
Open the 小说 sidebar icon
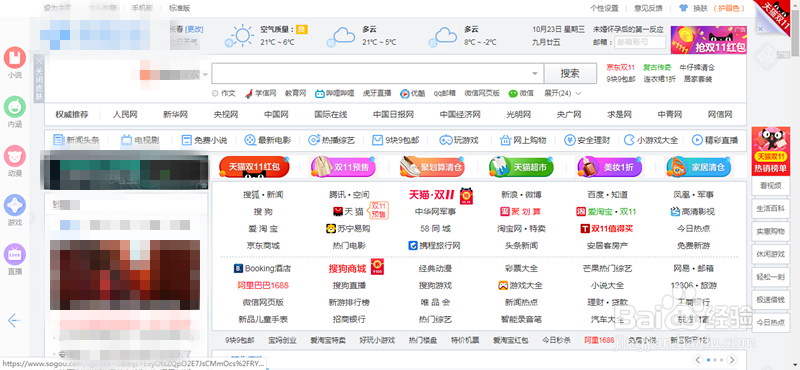click(x=15, y=57)
